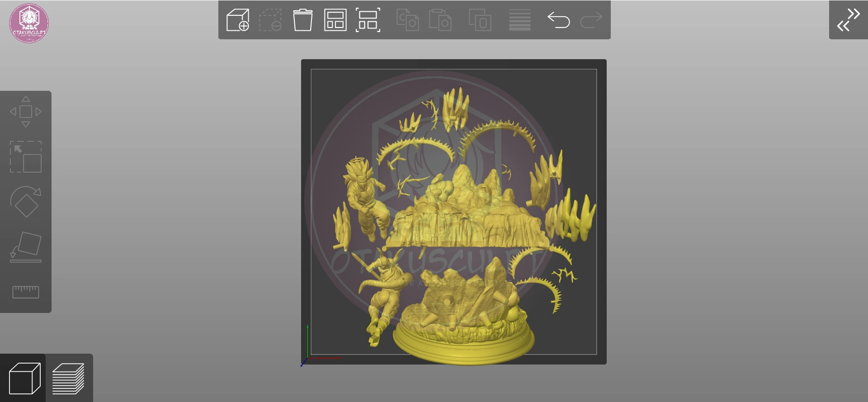Select the Move tool in left sidebar
The width and height of the screenshot is (868, 402).
(x=26, y=112)
